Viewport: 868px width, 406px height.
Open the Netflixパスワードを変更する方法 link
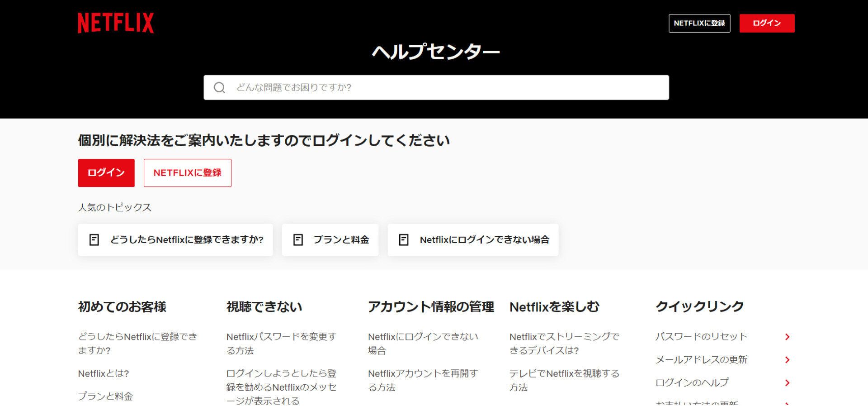click(281, 344)
